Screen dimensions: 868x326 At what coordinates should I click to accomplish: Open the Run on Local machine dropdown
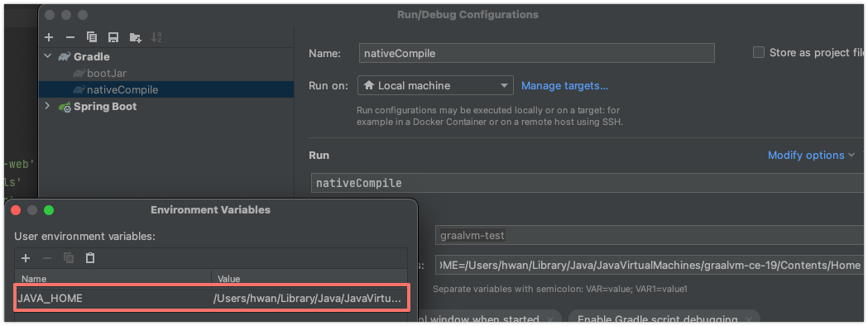point(436,86)
